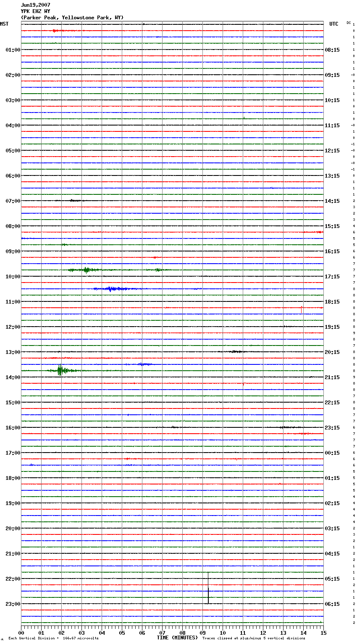Click minute 08 on the bottom axis
The width and height of the screenshot is (357, 644).
(182, 633)
